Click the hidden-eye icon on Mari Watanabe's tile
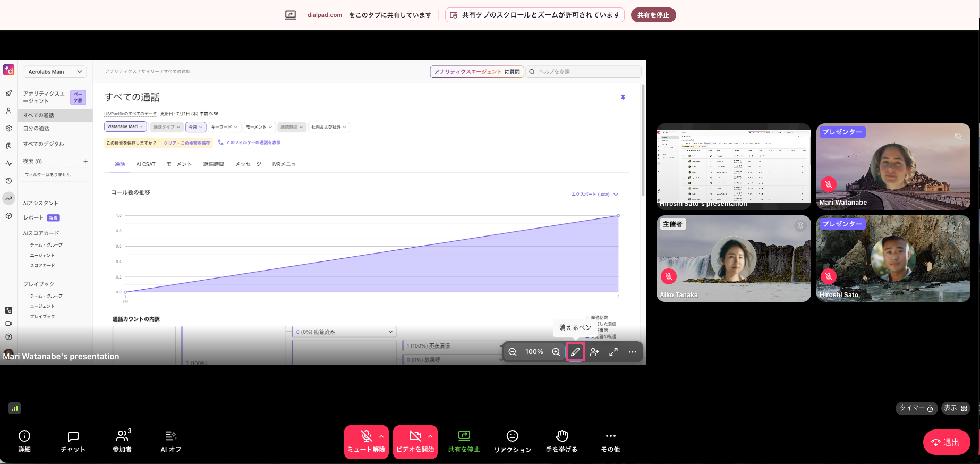 (x=958, y=136)
